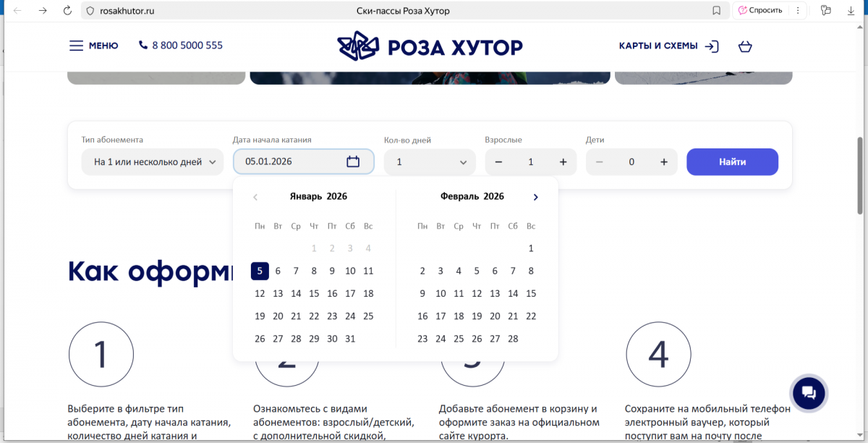Increase the adults count with plus
Screen dimensions: 868x443
[563, 162]
